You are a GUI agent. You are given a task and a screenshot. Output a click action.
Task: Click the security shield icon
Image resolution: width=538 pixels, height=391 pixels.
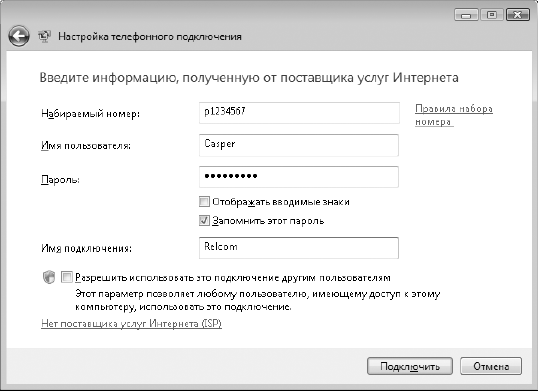(x=49, y=277)
